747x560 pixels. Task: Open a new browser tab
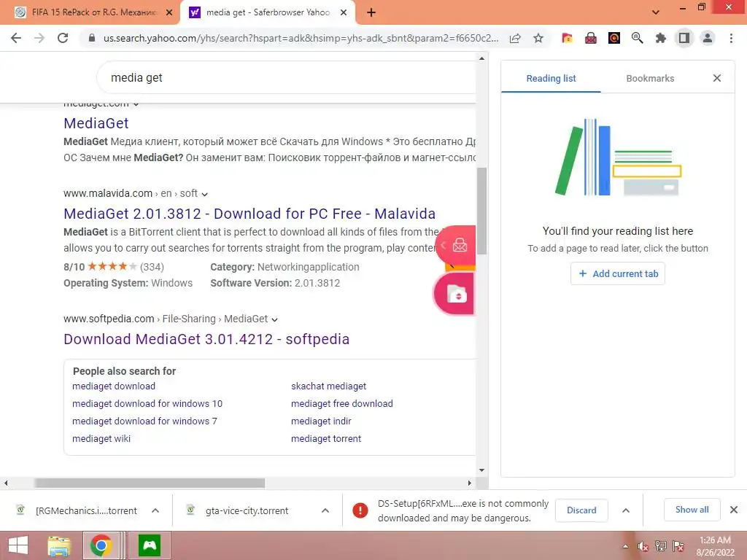(x=371, y=13)
